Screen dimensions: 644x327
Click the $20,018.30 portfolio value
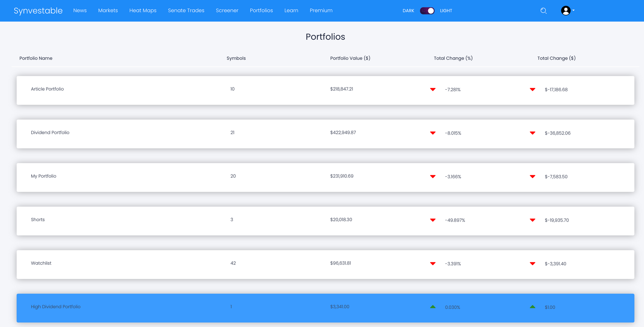341,220
